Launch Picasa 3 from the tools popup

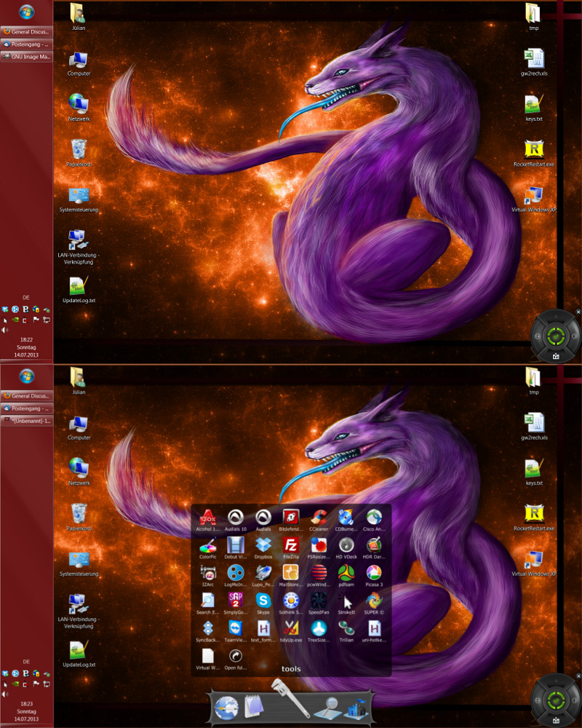pos(373,574)
